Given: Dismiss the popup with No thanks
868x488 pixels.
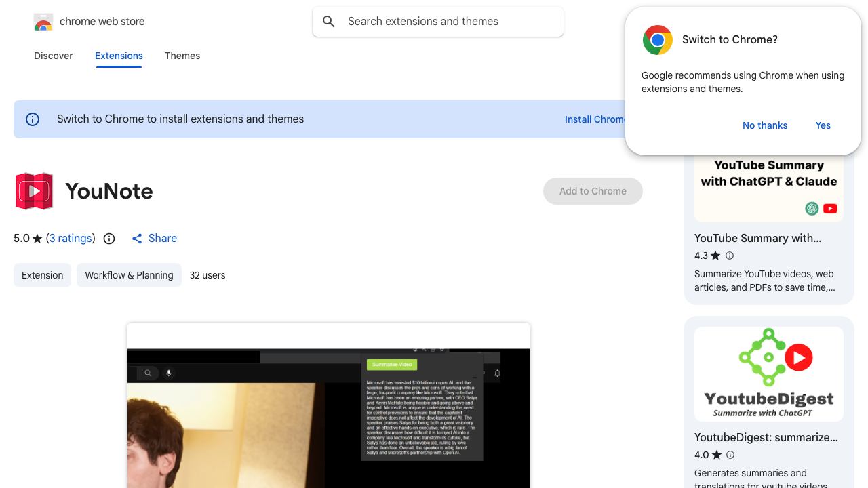Looking at the screenshot, I should [x=765, y=125].
